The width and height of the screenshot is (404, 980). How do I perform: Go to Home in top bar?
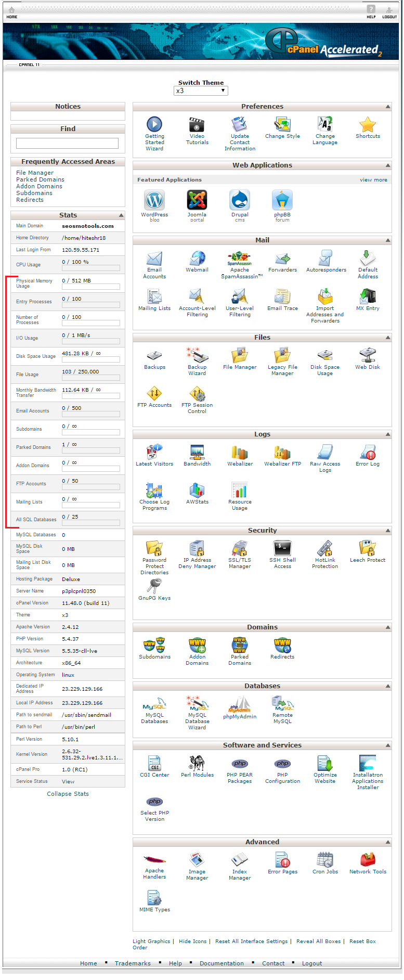tap(11, 12)
